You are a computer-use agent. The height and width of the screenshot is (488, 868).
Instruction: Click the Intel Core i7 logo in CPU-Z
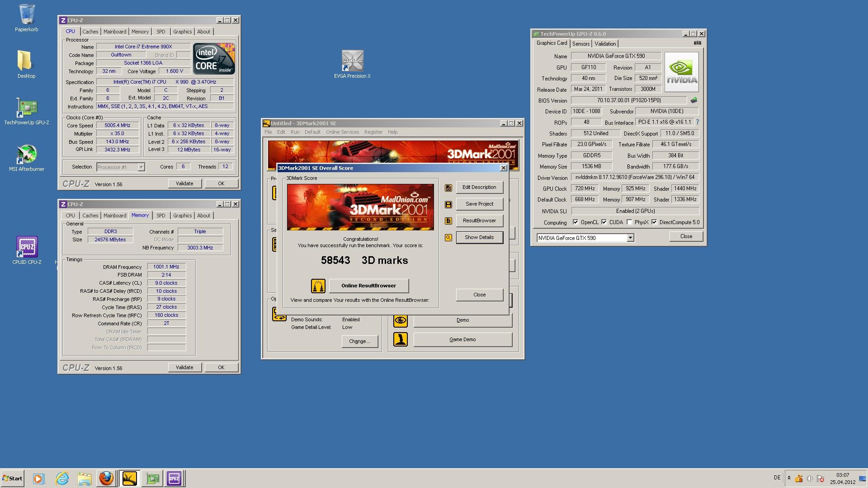point(214,59)
